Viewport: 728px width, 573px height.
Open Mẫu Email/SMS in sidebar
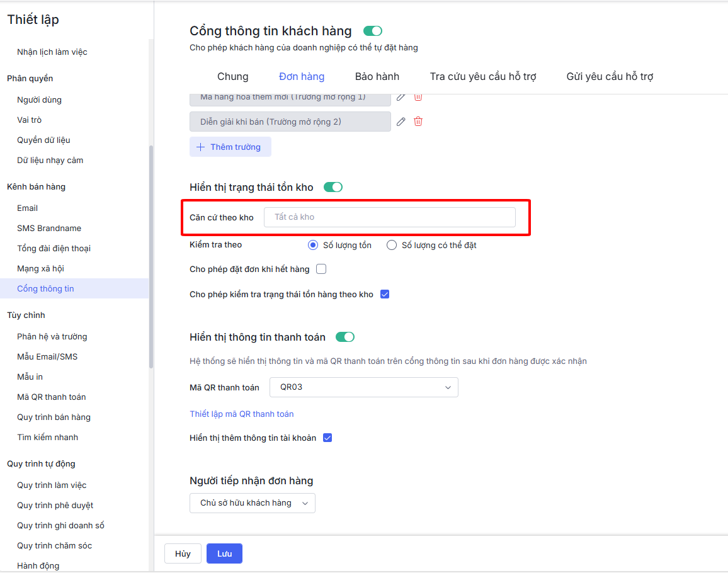coord(47,356)
